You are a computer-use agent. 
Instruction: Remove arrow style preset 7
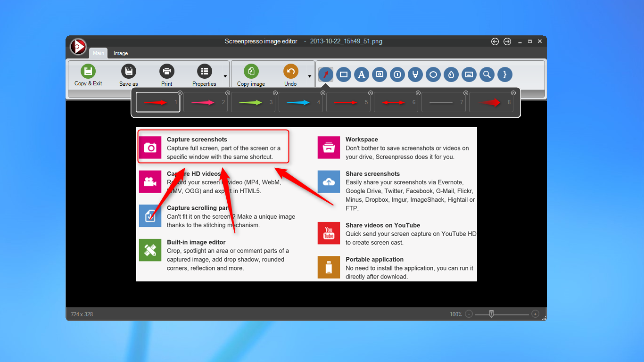[466, 93]
